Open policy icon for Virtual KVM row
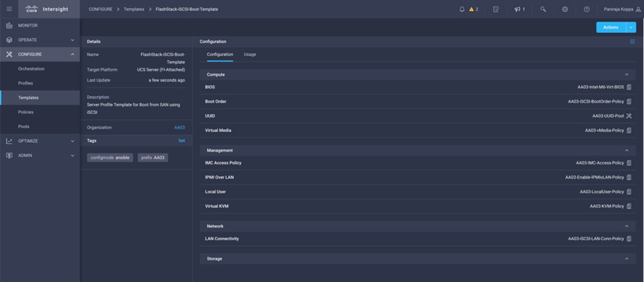The width and height of the screenshot is (644, 282). click(x=629, y=206)
